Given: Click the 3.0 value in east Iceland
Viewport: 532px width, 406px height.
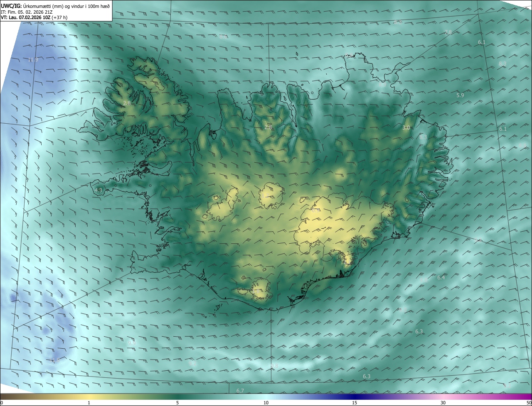Looking at the screenshot, I should coord(406,128).
